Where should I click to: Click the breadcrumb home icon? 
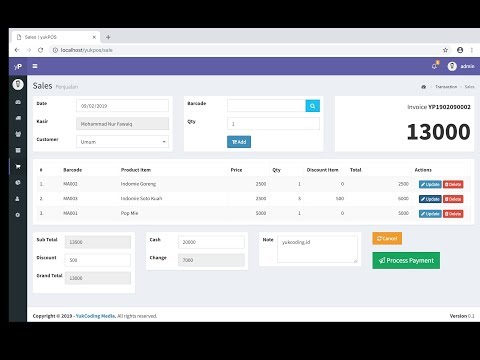pyautogui.click(x=423, y=87)
